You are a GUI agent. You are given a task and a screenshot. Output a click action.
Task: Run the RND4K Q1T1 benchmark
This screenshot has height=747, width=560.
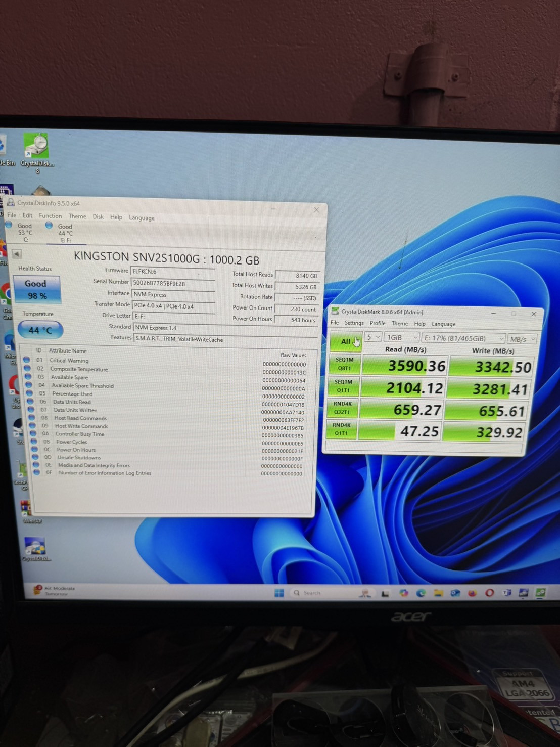click(x=342, y=429)
